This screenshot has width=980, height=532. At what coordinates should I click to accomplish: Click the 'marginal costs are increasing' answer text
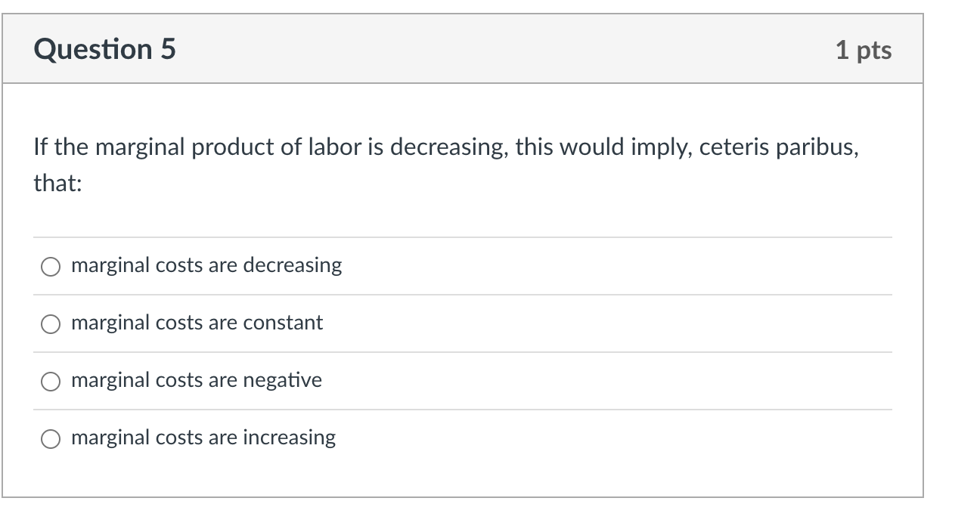tap(203, 438)
